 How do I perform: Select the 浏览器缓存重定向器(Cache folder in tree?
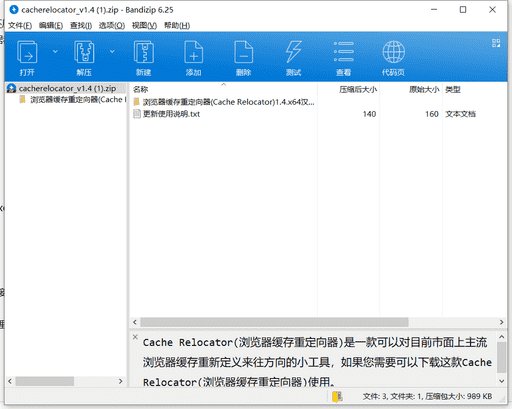pos(78,99)
